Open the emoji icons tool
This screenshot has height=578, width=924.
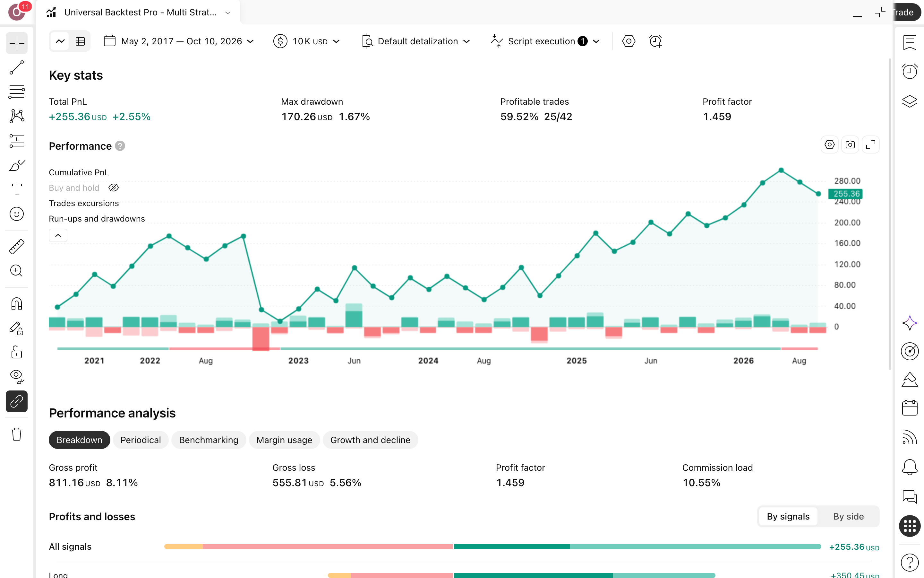(17, 214)
